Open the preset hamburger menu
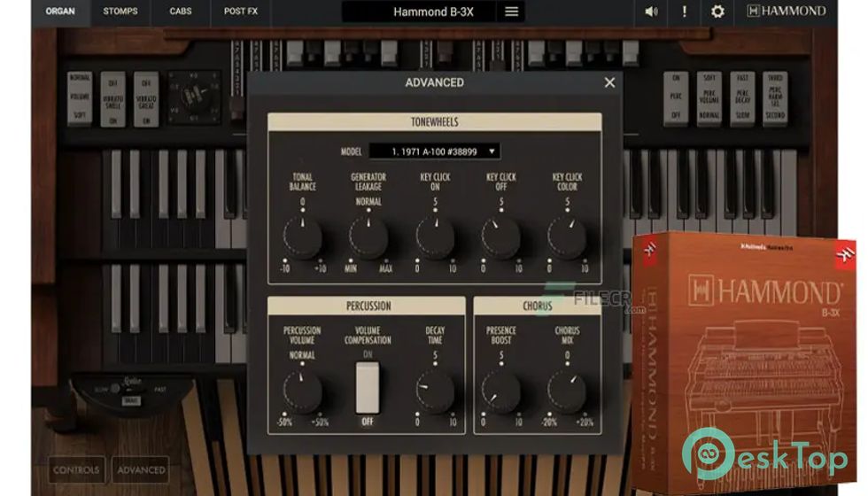Screen dimensions: 868x496 [x=512, y=12]
